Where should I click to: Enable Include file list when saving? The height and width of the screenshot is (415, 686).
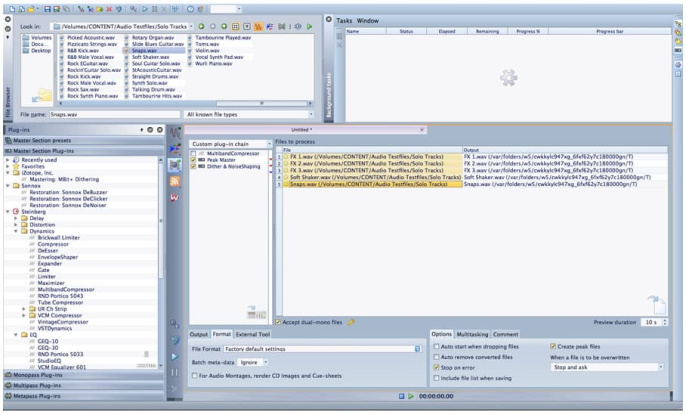[x=436, y=378]
